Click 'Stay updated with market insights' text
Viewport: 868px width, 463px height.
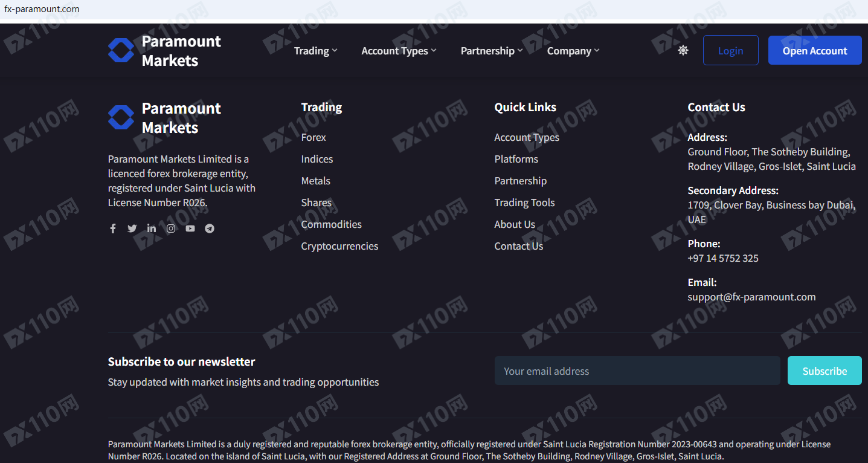(x=243, y=382)
